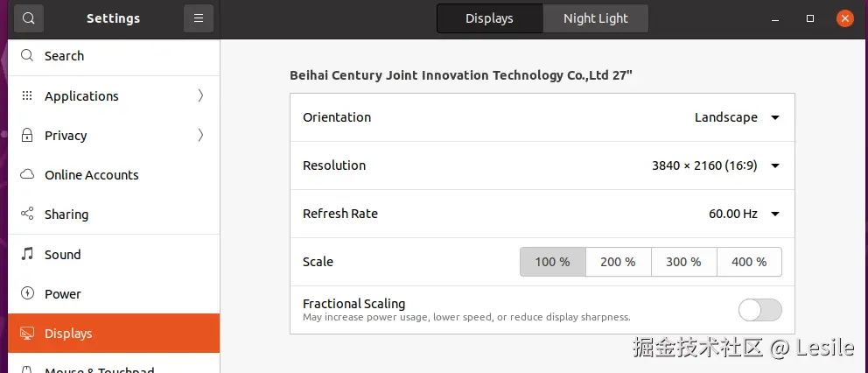Open the Orientation Landscape dropdown
Screen dimensions: 868x373
(737, 117)
